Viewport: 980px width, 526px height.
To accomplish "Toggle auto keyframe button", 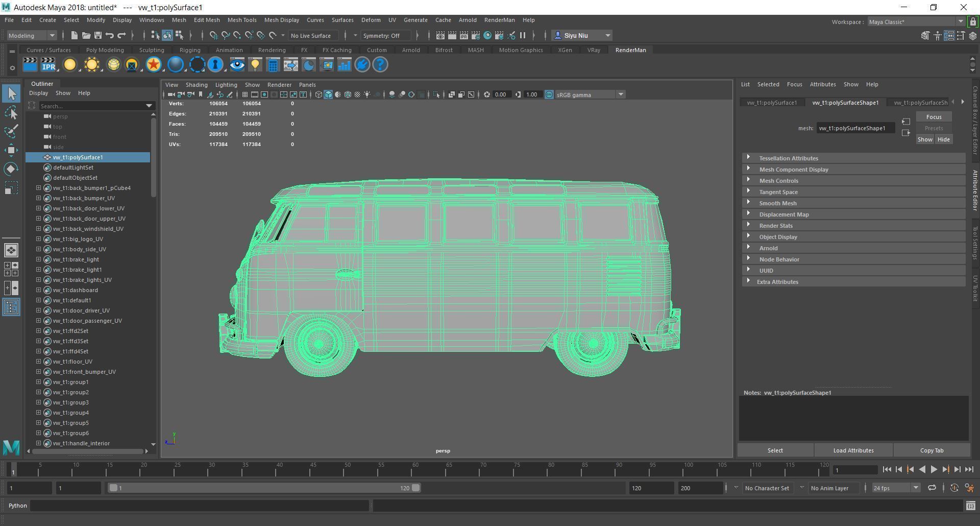I will [954, 488].
